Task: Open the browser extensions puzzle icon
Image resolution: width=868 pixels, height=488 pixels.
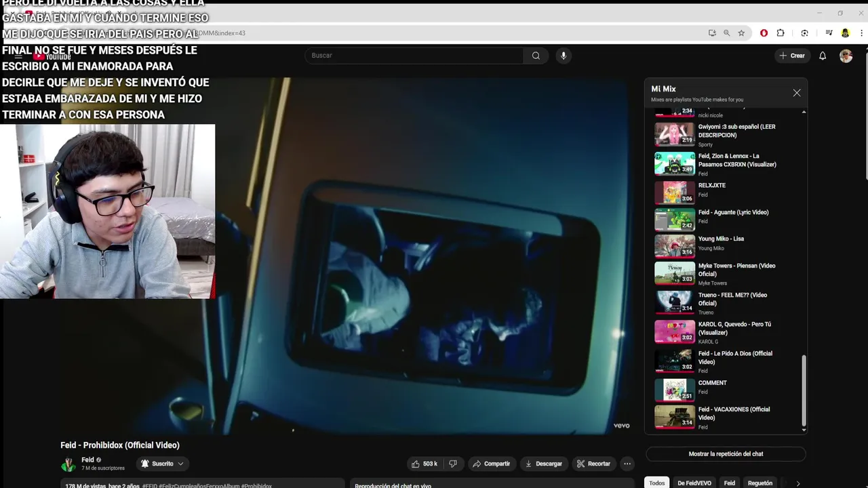Action: (x=781, y=33)
